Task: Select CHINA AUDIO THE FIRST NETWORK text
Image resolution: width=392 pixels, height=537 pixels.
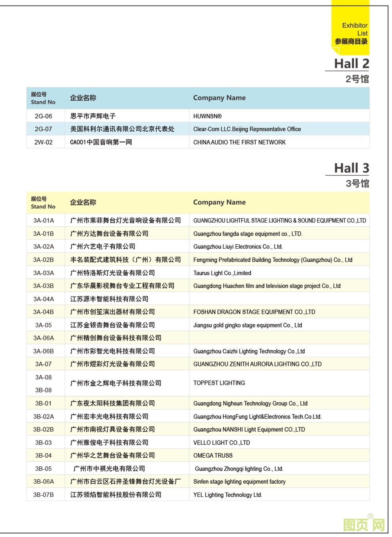Action: click(239, 142)
